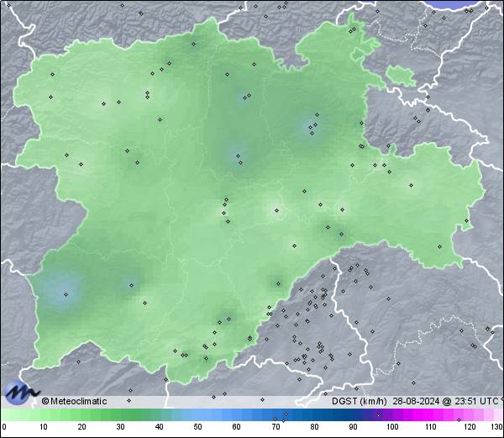Click the 30 value on the scale

pyautogui.click(x=120, y=427)
